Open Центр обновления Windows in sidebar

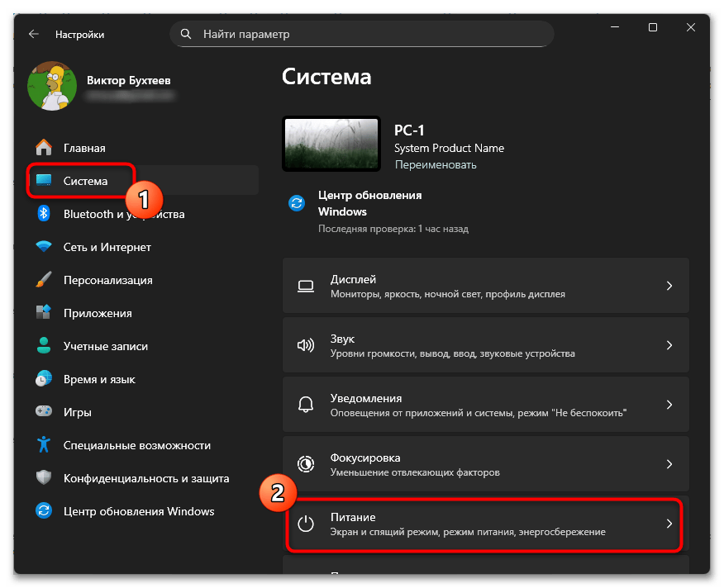[143, 511]
